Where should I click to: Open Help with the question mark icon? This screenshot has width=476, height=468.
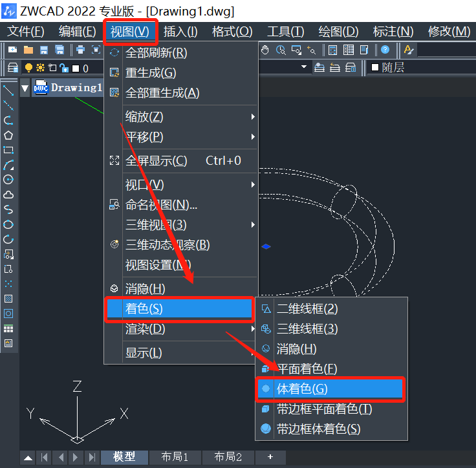click(385, 50)
